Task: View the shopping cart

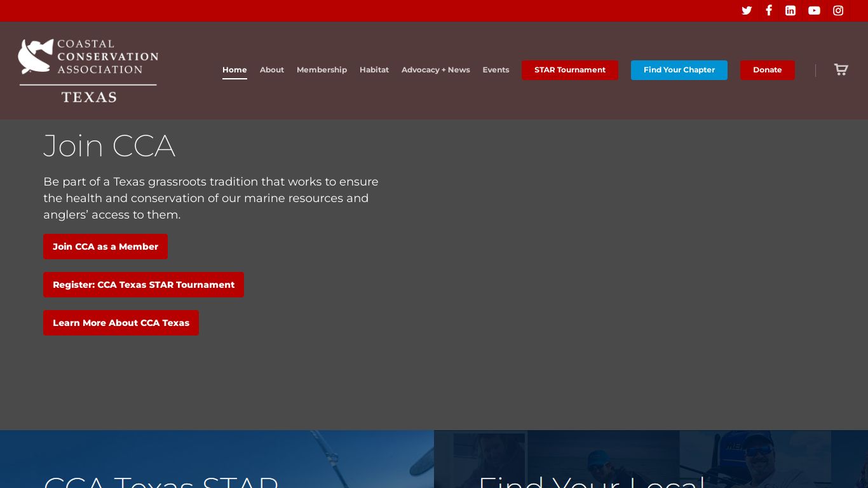Action: click(841, 69)
